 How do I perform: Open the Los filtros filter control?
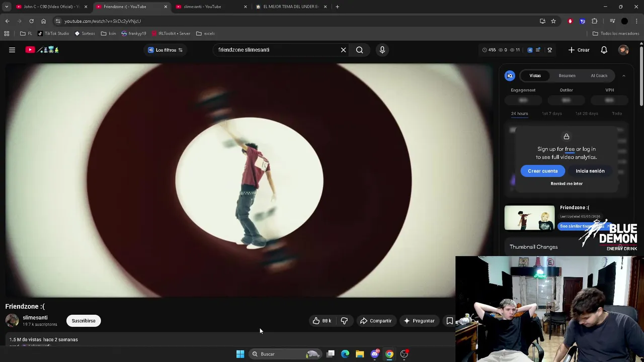coord(166,50)
